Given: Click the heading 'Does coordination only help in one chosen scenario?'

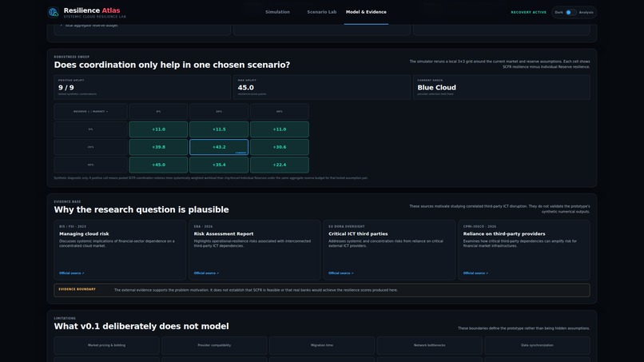Looking at the screenshot, I should (172, 65).
